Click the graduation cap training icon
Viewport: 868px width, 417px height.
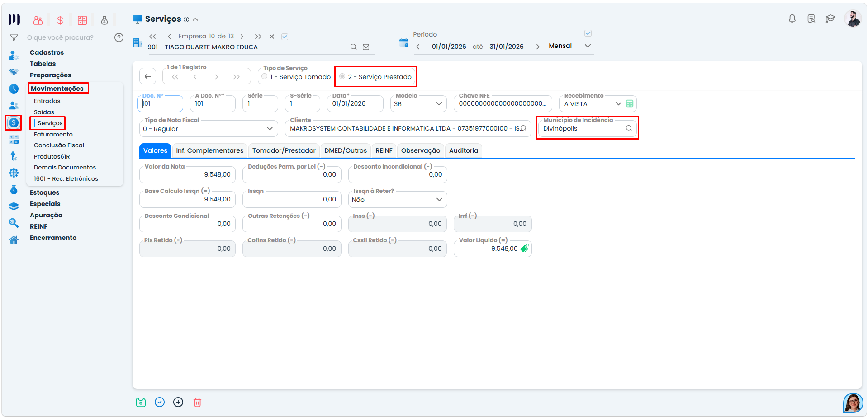830,19
